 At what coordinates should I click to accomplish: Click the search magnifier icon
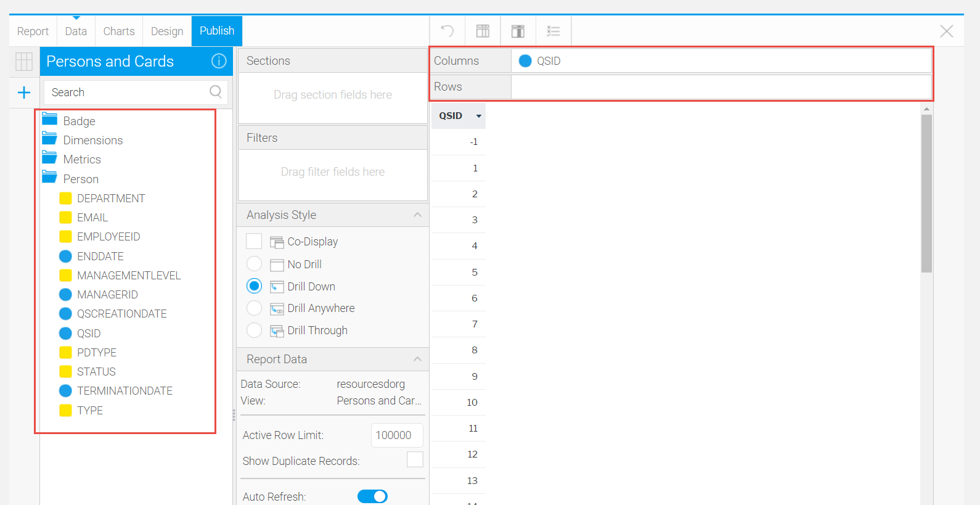216,92
